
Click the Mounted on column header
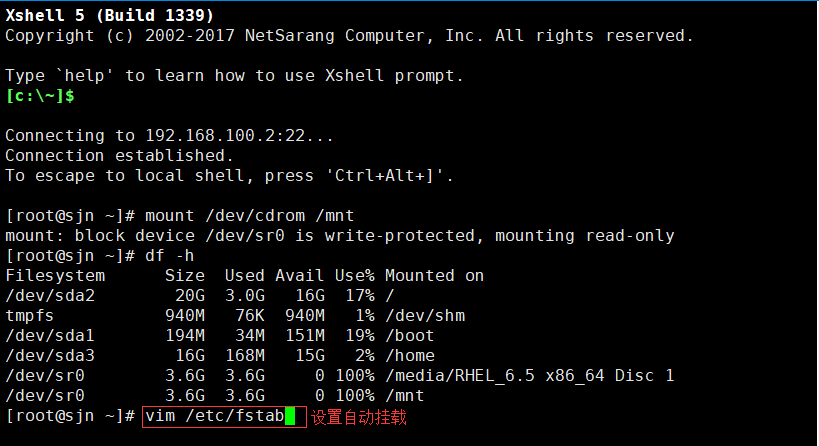click(x=435, y=276)
